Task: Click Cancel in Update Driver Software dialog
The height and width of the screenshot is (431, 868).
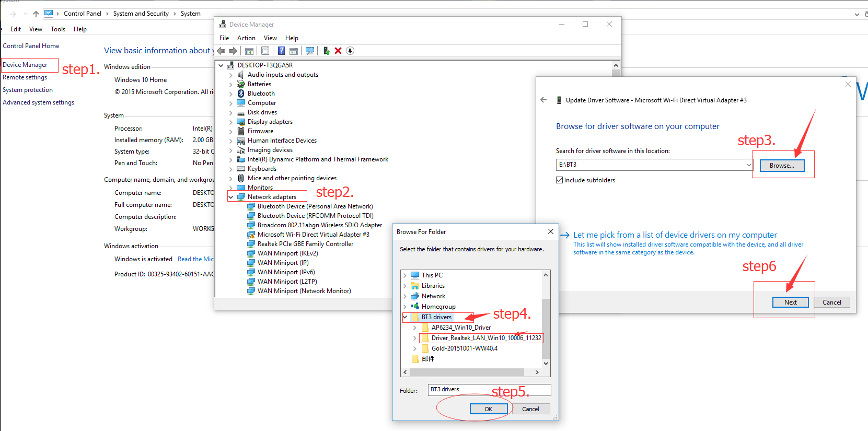Action: coord(832,302)
